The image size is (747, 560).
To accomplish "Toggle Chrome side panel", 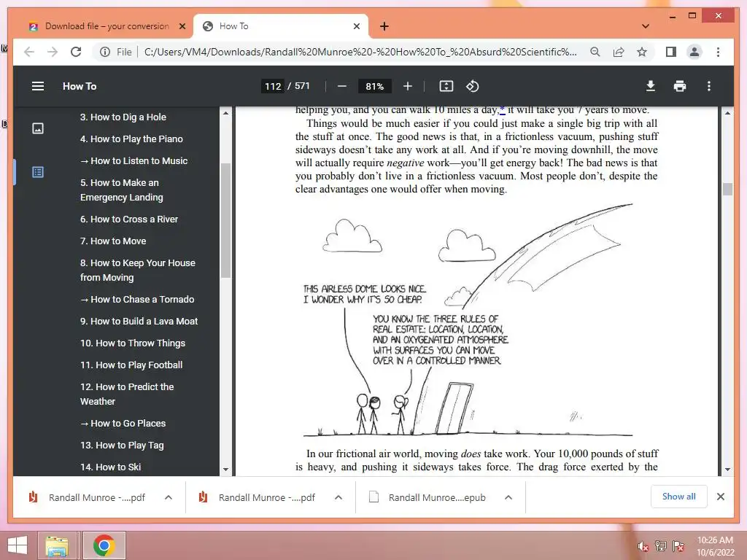I will pos(671,52).
